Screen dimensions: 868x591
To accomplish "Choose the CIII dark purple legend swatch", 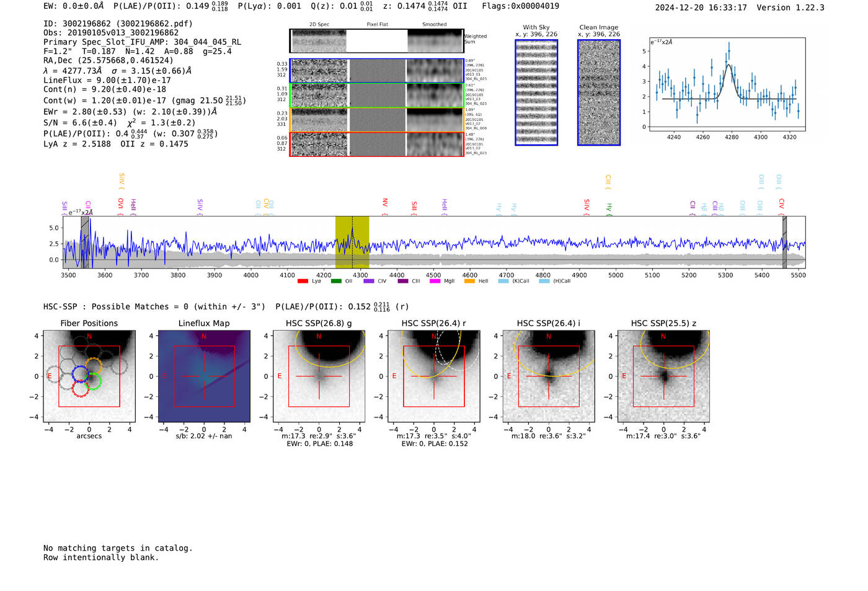I will (x=403, y=282).
